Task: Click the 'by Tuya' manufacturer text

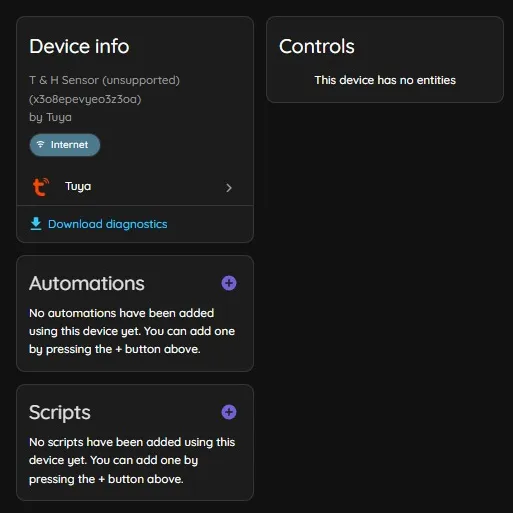Action: pos(50,117)
